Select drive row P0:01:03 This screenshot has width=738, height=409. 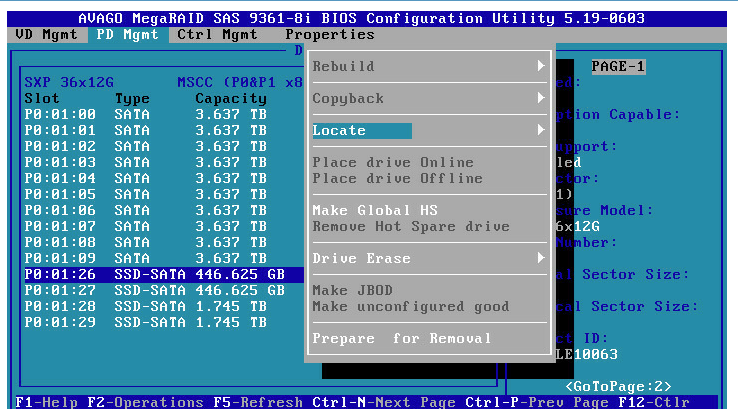164,162
